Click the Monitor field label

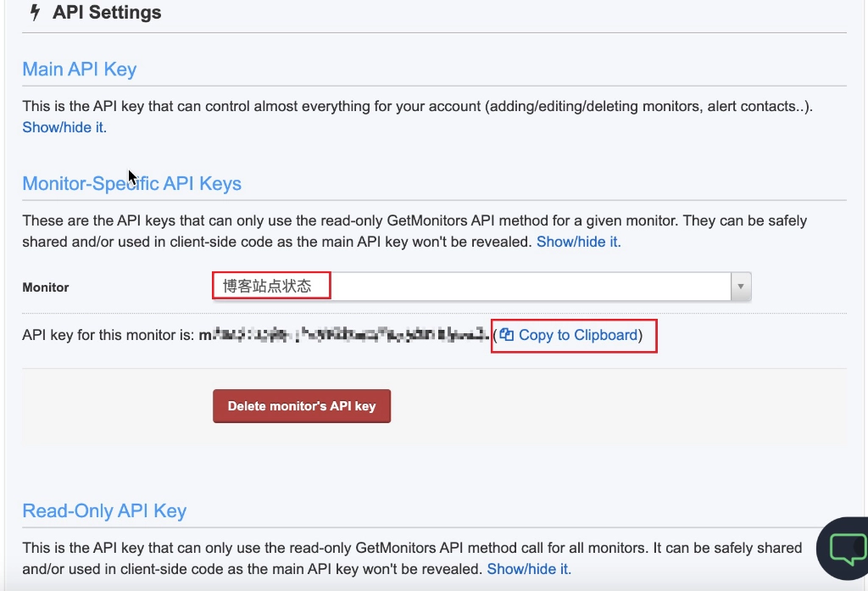(46, 287)
